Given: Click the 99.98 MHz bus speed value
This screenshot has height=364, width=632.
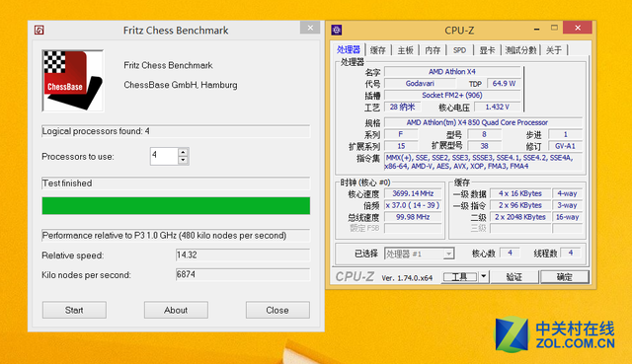Looking at the screenshot, I should pos(413,217).
